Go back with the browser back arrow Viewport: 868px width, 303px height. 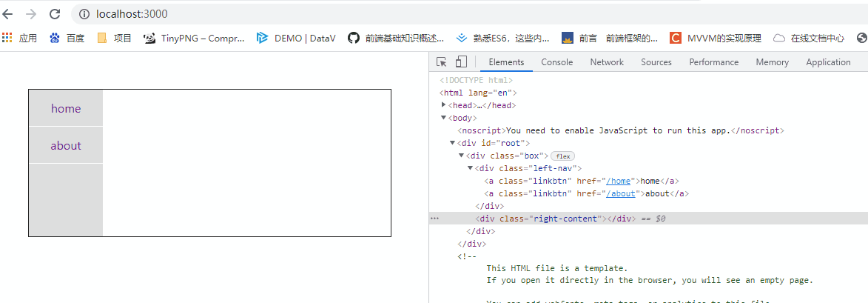click(7, 14)
